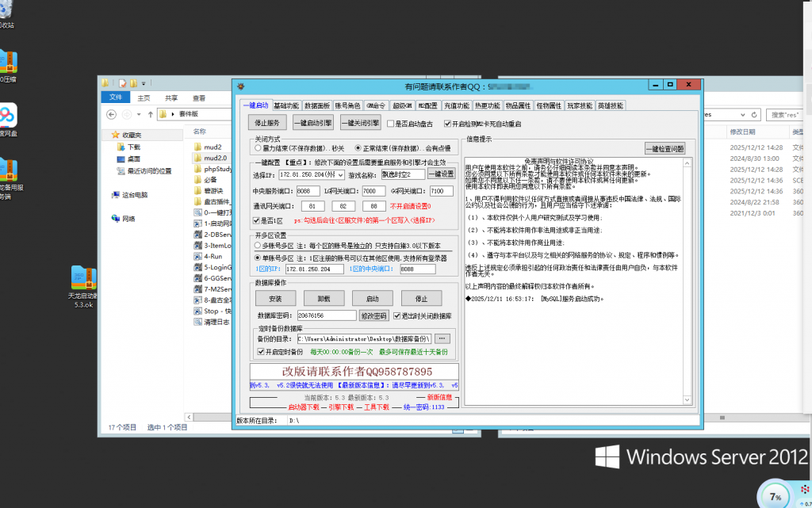
Task: Click the launcher app icon in title bar
Action: tap(241, 86)
